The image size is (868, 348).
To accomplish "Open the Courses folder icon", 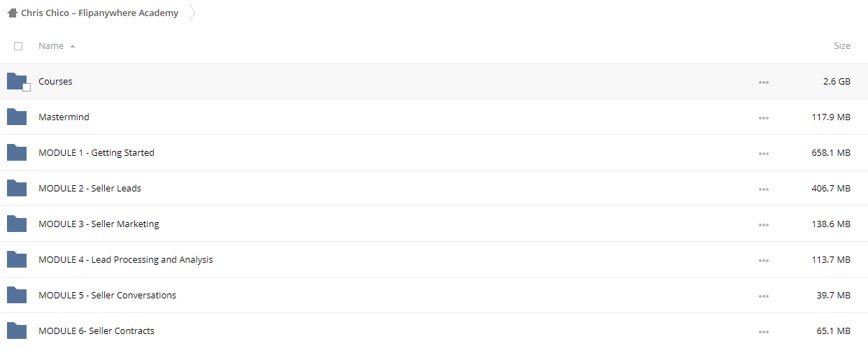I will click(17, 81).
